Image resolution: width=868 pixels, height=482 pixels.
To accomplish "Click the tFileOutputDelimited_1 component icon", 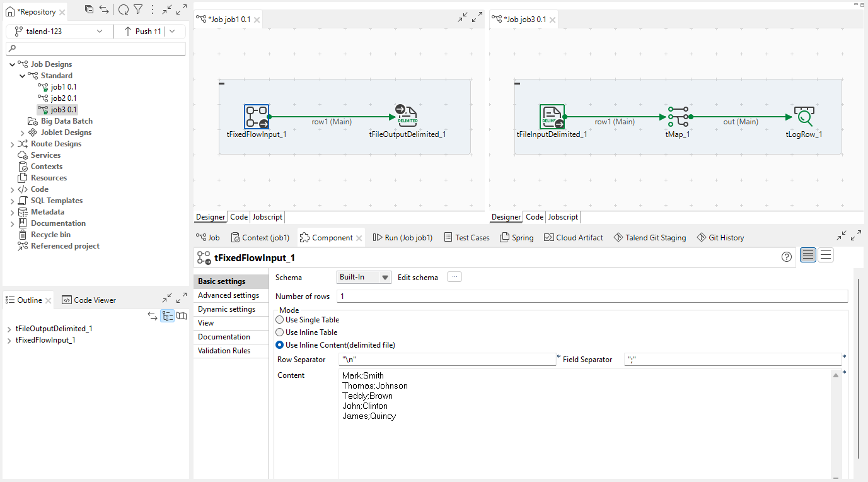I will pos(407,117).
